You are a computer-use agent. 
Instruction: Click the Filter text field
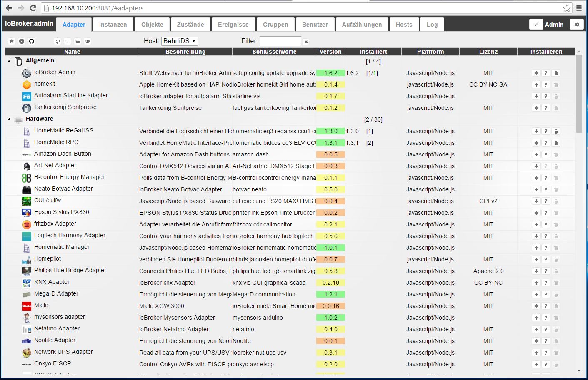pos(280,41)
